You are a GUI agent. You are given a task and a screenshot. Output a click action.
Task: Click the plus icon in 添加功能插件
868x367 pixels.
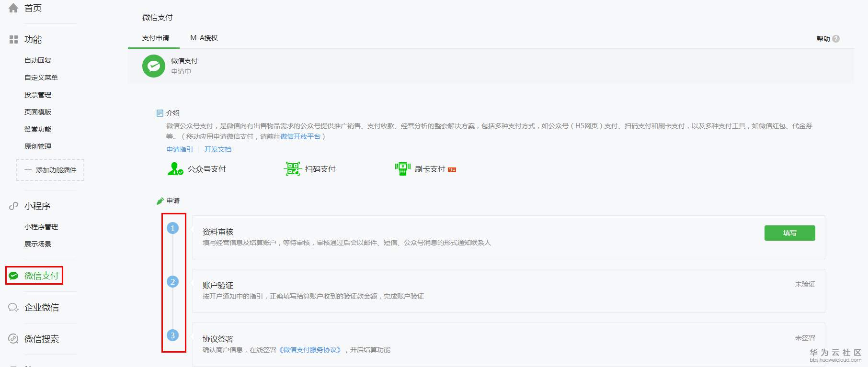click(28, 170)
